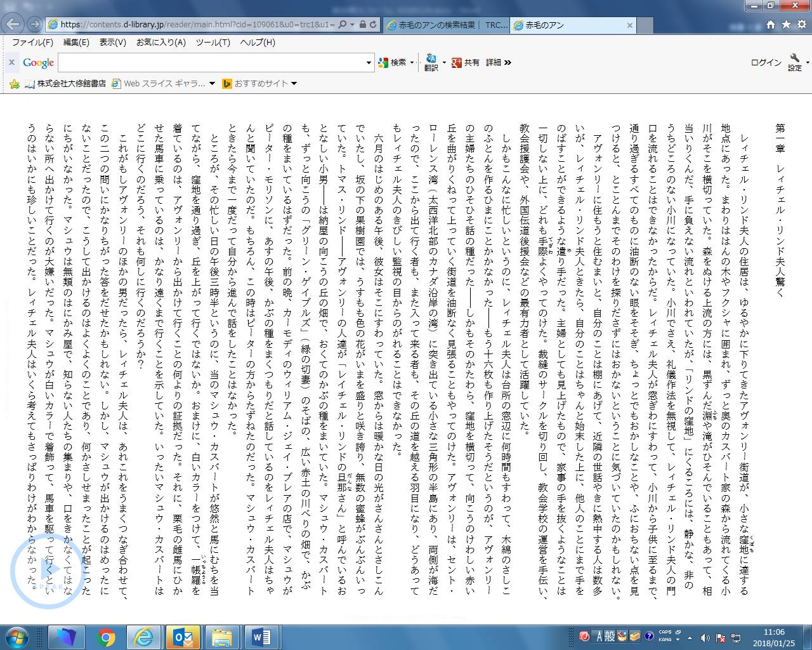Click the red security tray icon
Image resolution: width=812 pixels, height=650 pixels.
(584, 636)
